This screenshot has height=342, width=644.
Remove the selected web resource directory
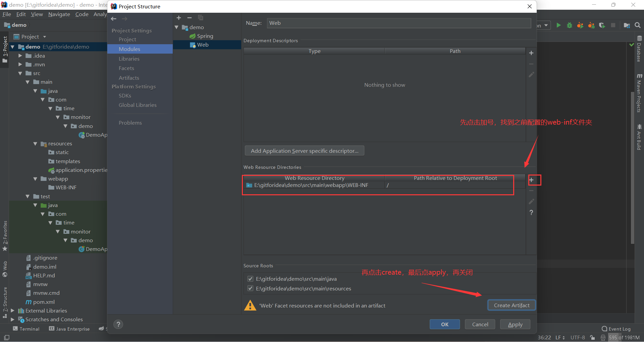click(x=531, y=191)
